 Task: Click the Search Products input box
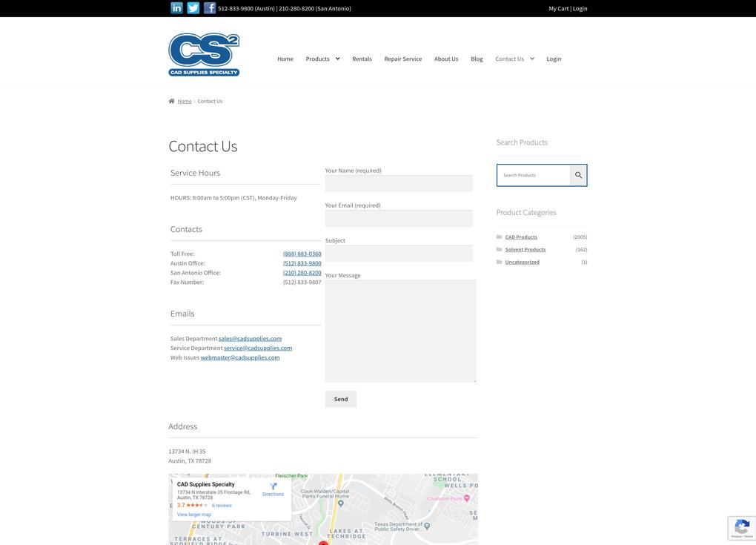534,175
